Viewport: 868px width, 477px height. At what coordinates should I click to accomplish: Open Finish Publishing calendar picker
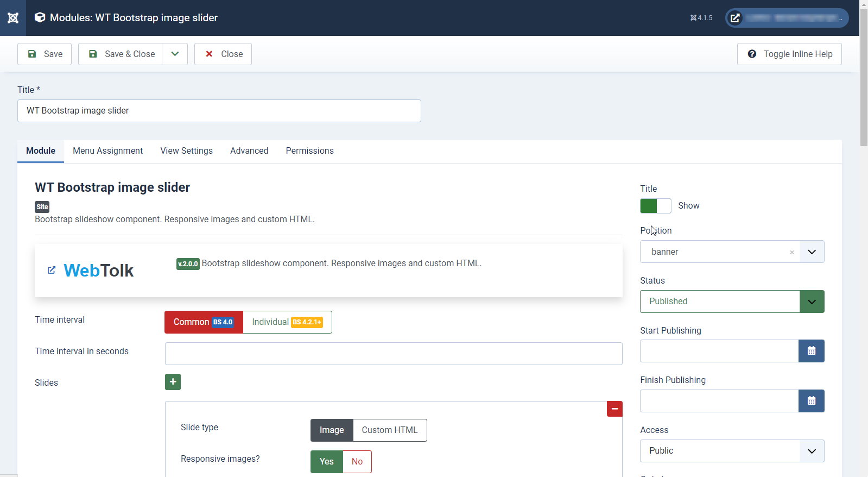click(x=811, y=401)
